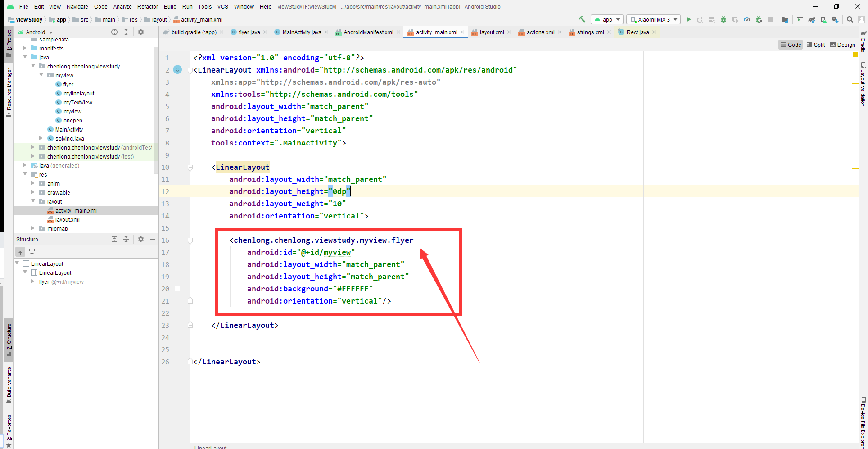Screen dimensions: 868x449
Task: Collapse all in the Project panel
Action: click(126, 32)
